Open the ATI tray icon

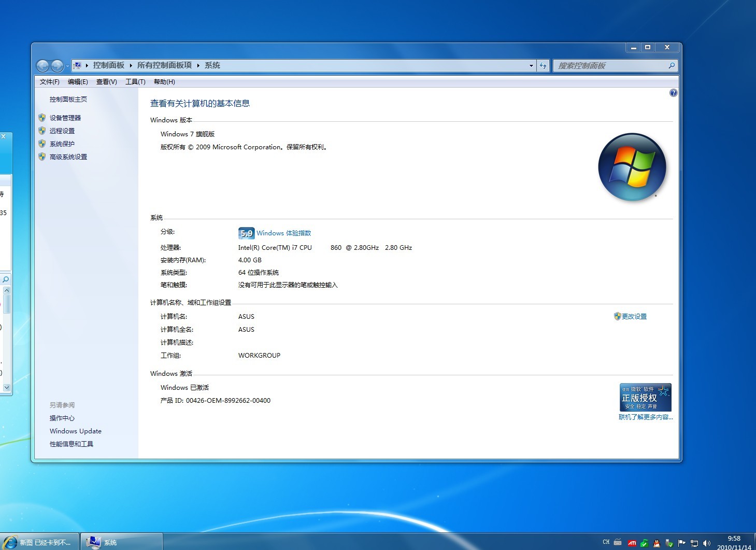pos(632,543)
